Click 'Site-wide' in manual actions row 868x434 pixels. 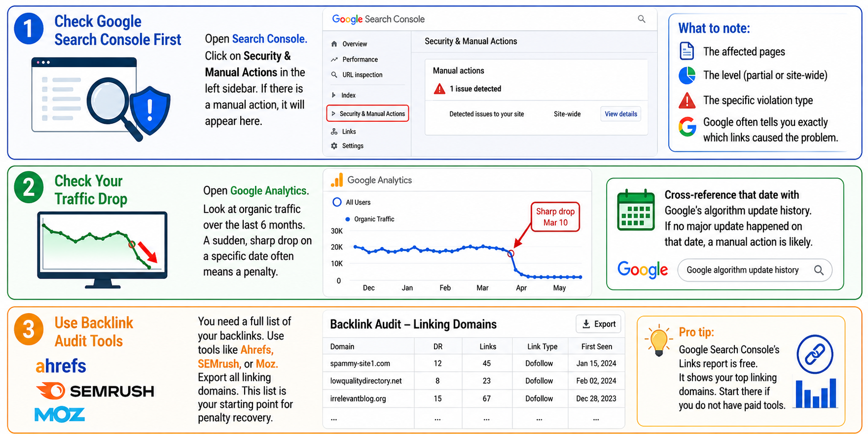567,114
